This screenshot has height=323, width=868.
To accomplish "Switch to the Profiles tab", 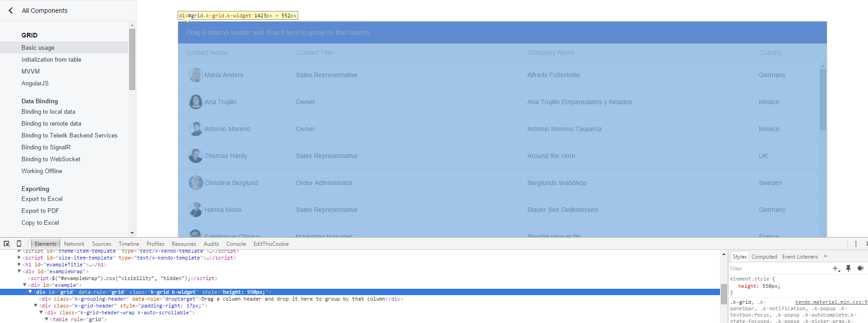I will [155, 244].
